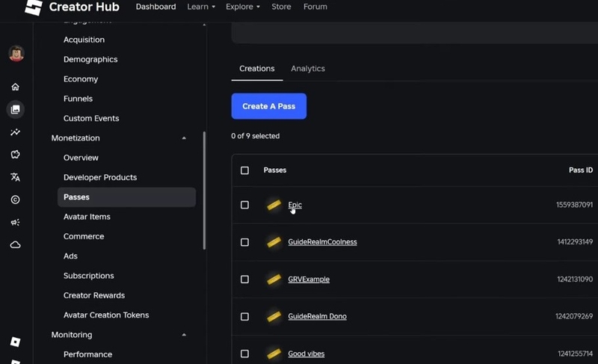Open the Explore dropdown menu

(x=243, y=7)
